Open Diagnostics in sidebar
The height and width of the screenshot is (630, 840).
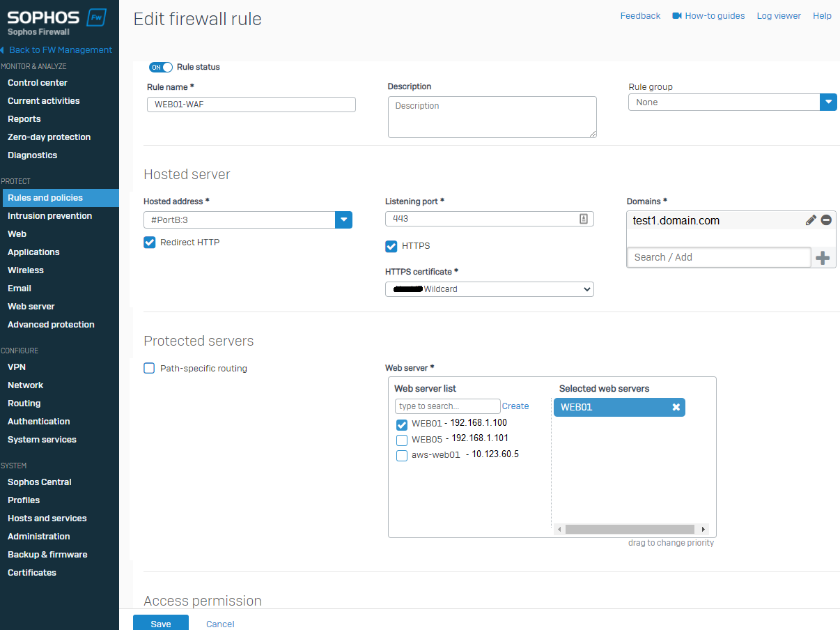click(x=33, y=155)
